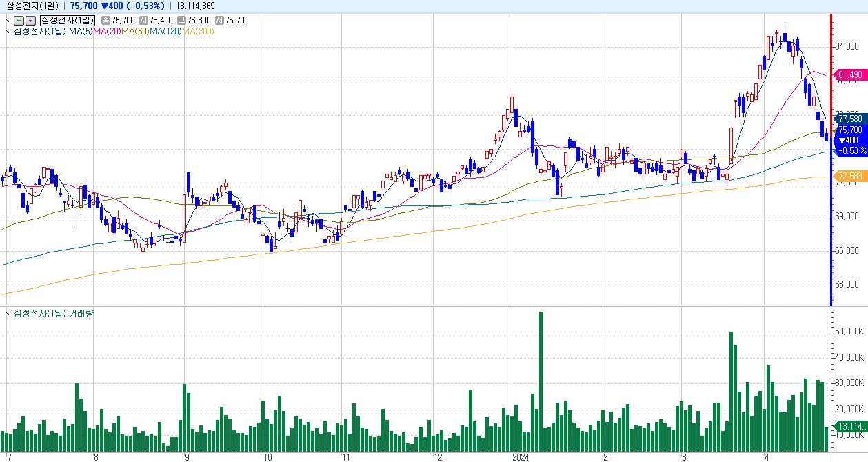Remove the moving average indicator line via x

pyautogui.click(x=7, y=31)
